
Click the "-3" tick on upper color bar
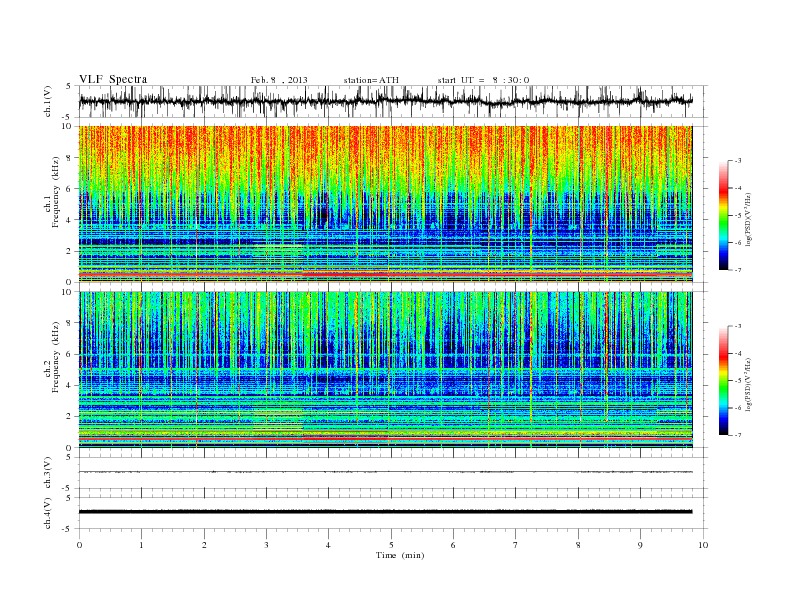(x=738, y=161)
